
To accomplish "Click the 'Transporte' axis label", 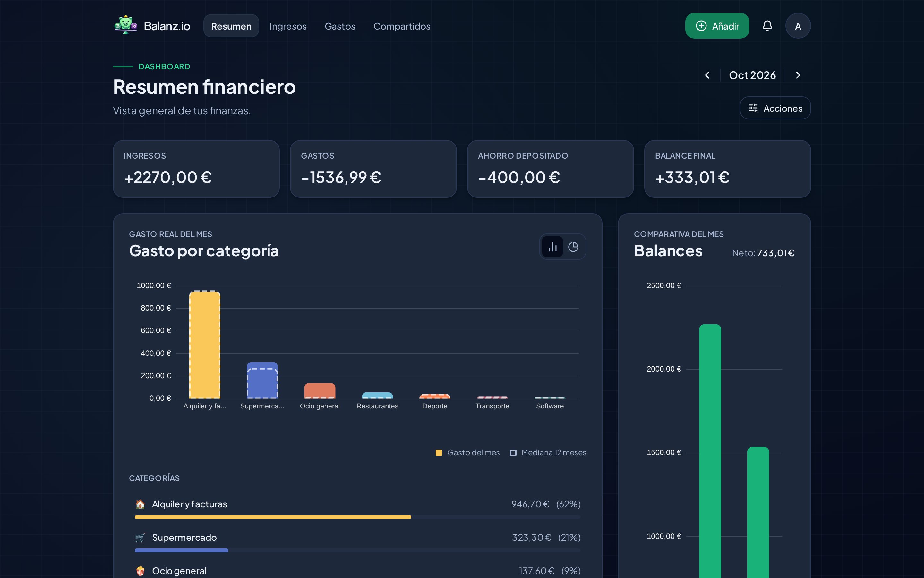I will 492,406.
